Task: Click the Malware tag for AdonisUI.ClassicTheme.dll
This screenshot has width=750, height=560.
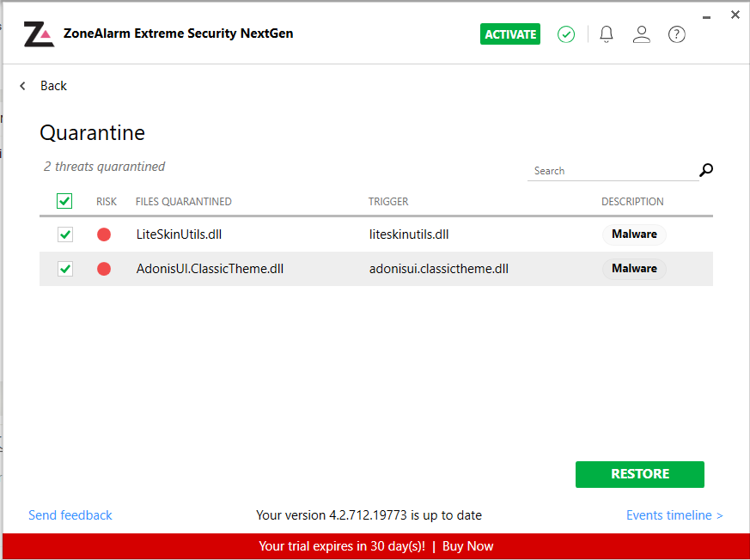Action: coord(634,269)
